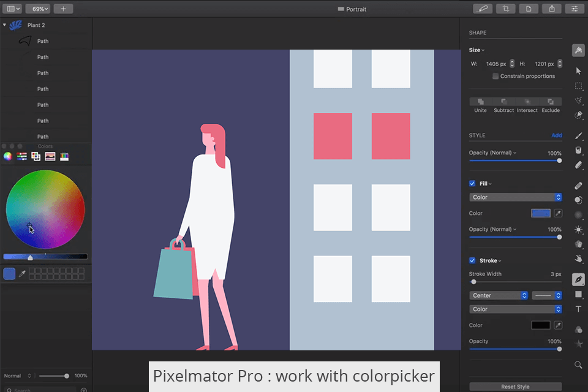Open the Stroke type Color dropdown

tap(516, 309)
